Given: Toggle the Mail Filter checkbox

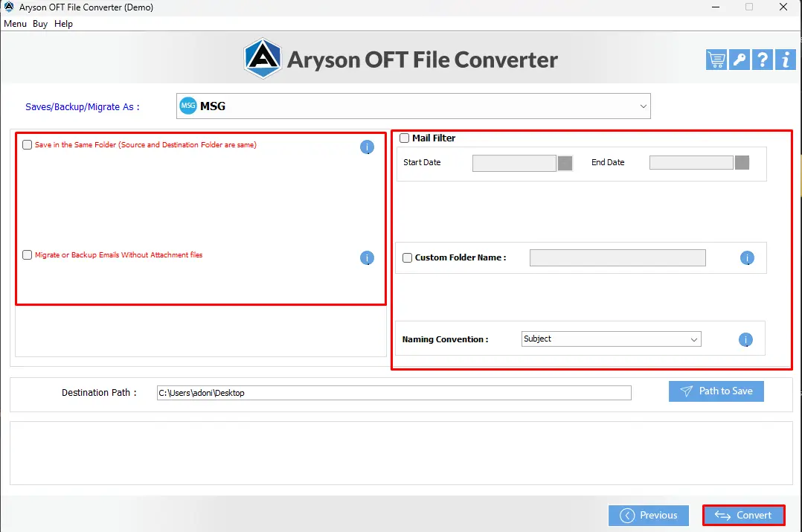Looking at the screenshot, I should (x=404, y=138).
